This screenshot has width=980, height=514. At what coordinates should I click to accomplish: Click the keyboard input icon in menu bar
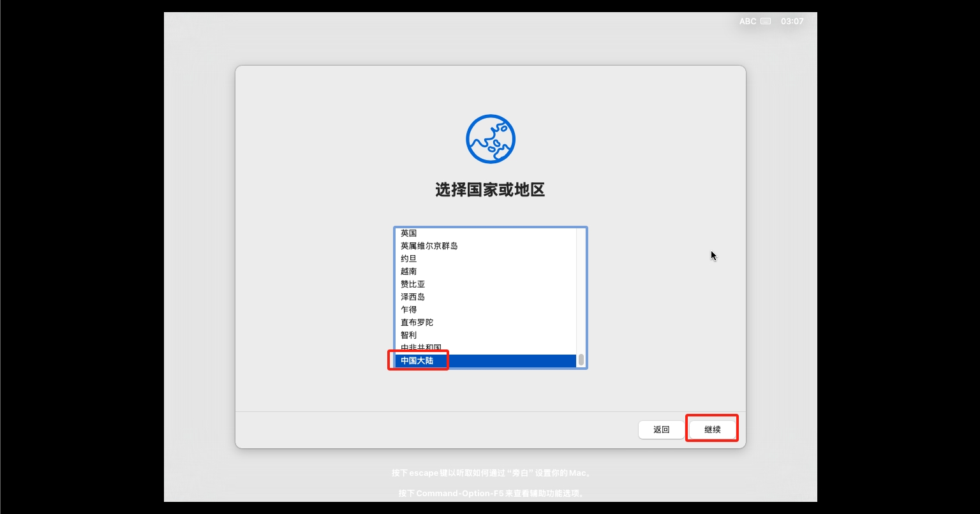766,21
